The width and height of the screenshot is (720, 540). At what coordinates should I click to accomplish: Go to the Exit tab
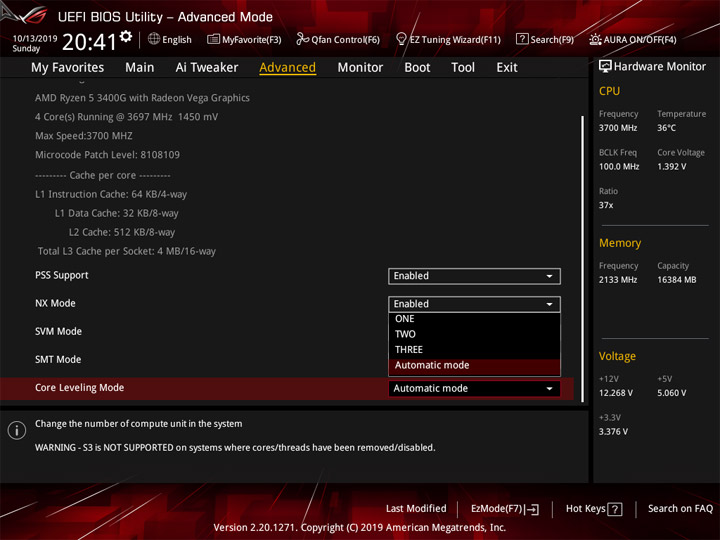[506, 68]
